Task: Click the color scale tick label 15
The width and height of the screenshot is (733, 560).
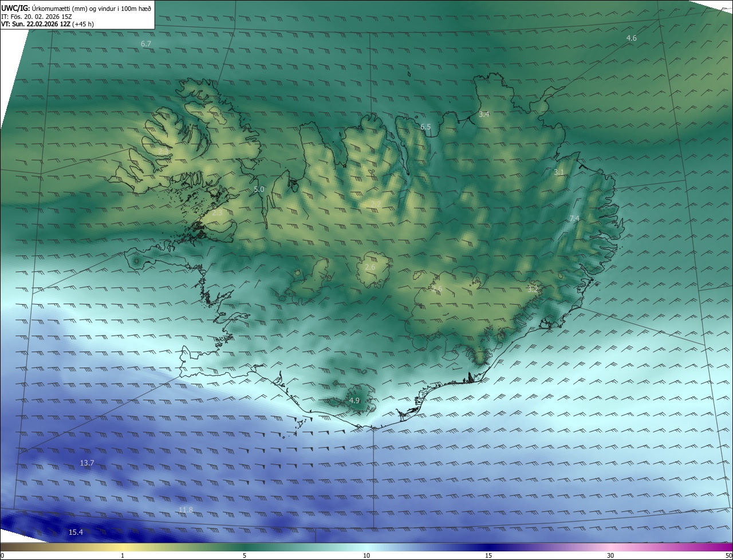Action: point(488,556)
